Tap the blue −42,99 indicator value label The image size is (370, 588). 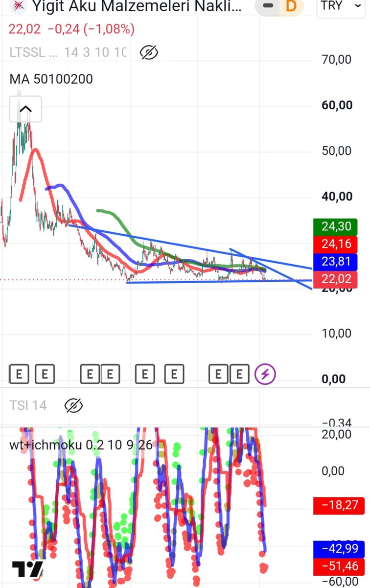coord(339,548)
